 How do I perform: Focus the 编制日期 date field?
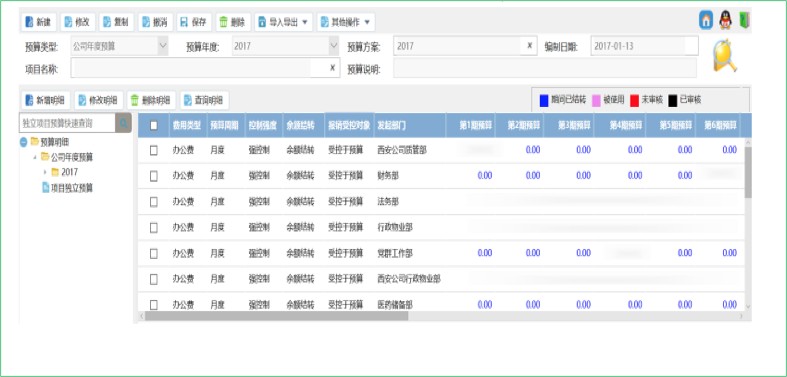[644, 46]
